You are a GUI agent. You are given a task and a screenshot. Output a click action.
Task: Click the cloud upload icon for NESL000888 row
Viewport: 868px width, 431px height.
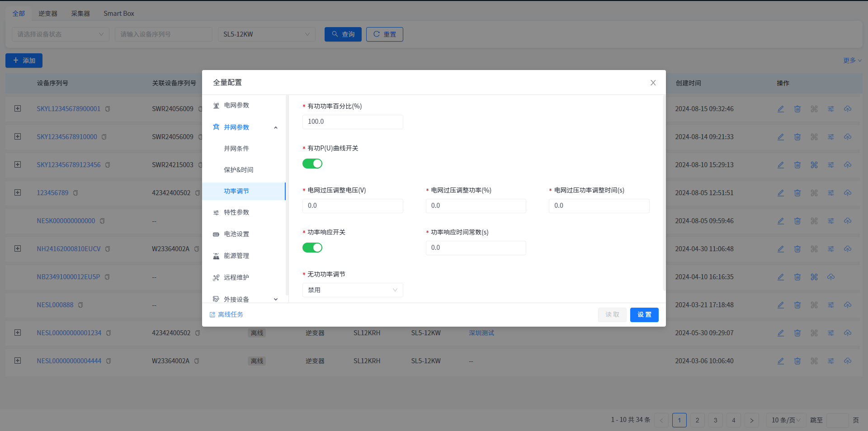[x=848, y=305]
